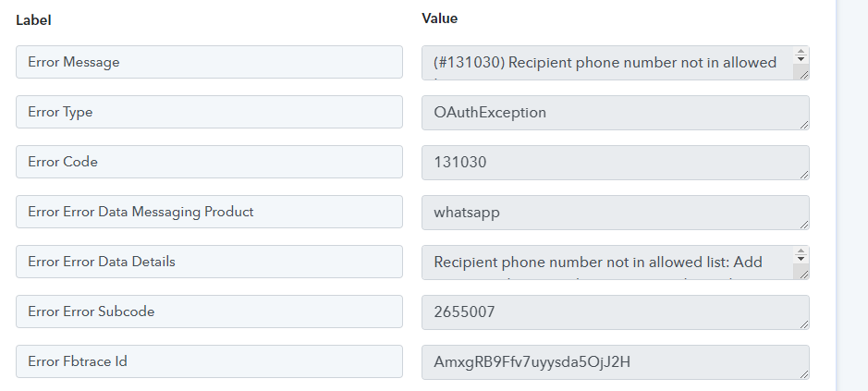
Task: Click the Error Error Subcode label field
Action: pyautogui.click(x=209, y=312)
